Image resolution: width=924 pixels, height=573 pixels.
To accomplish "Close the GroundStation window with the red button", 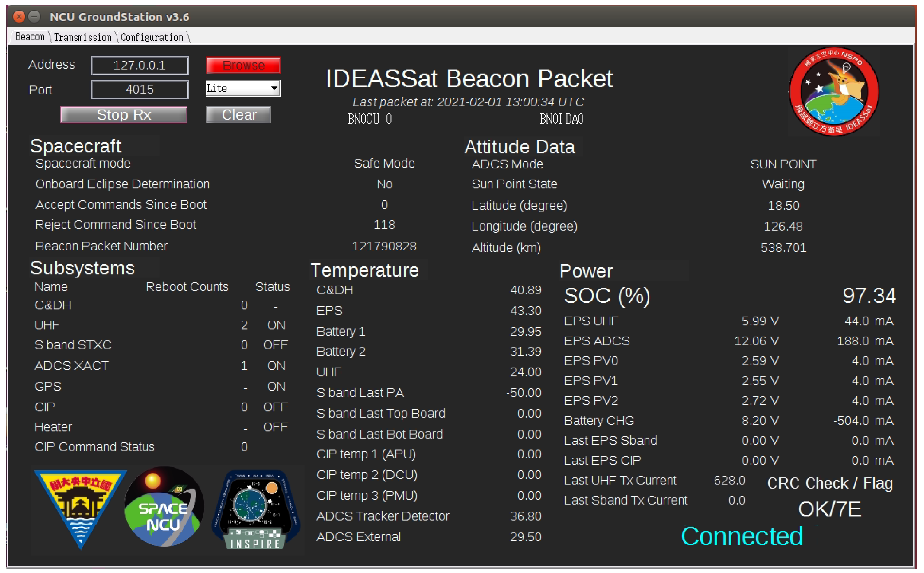I will point(18,17).
